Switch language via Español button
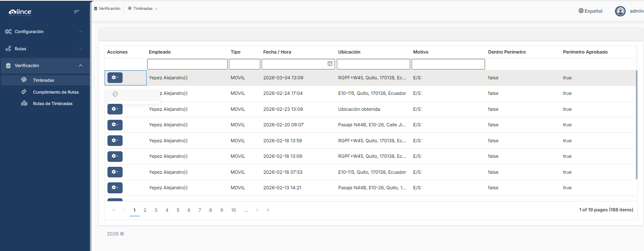The width and height of the screenshot is (644, 251). (x=590, y=11)
